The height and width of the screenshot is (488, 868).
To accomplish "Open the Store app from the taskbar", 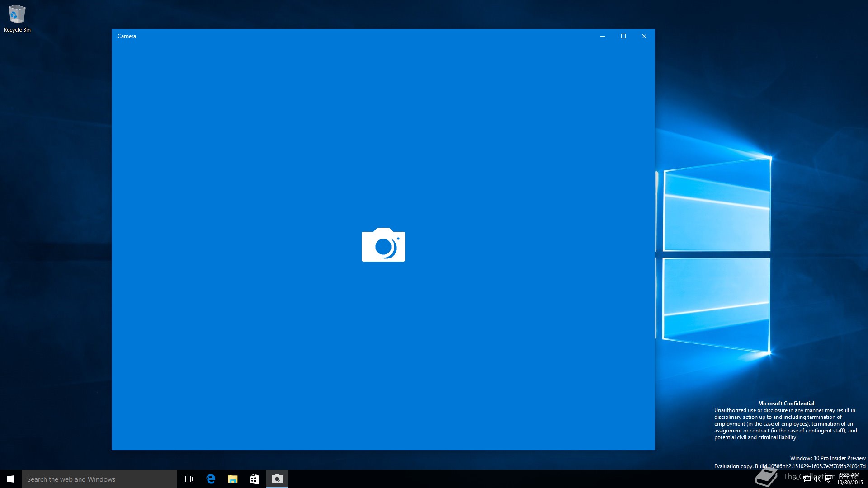I will click(x=255, y=479).
